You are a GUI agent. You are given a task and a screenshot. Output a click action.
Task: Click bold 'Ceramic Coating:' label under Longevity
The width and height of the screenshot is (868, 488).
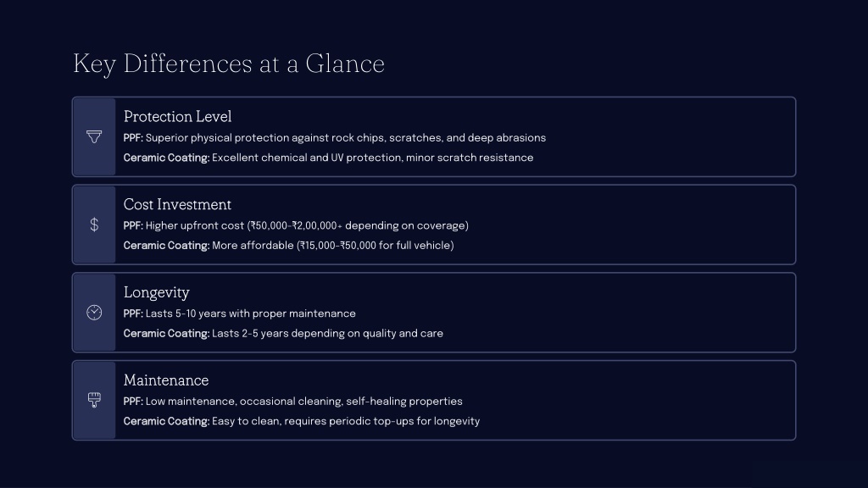[x=166, y=334]
